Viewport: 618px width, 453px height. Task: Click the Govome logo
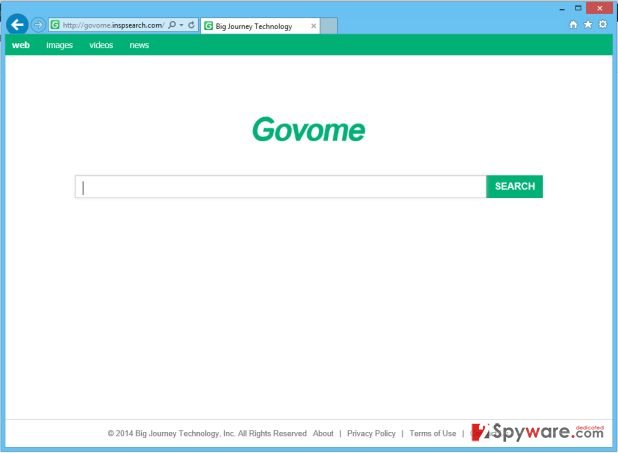click(309, 129)
